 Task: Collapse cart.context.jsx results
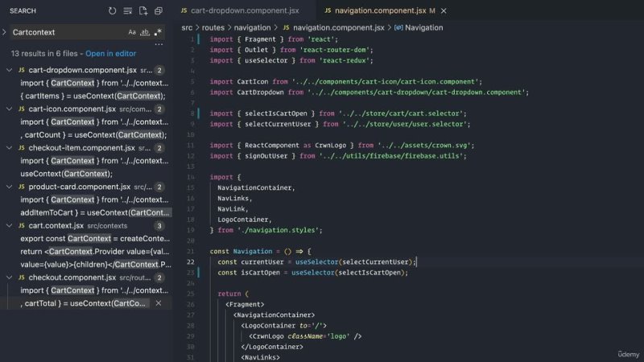[x=9, y=226]
